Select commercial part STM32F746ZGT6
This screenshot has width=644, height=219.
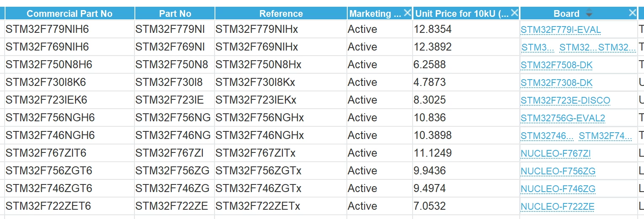[x=49, y=189]
